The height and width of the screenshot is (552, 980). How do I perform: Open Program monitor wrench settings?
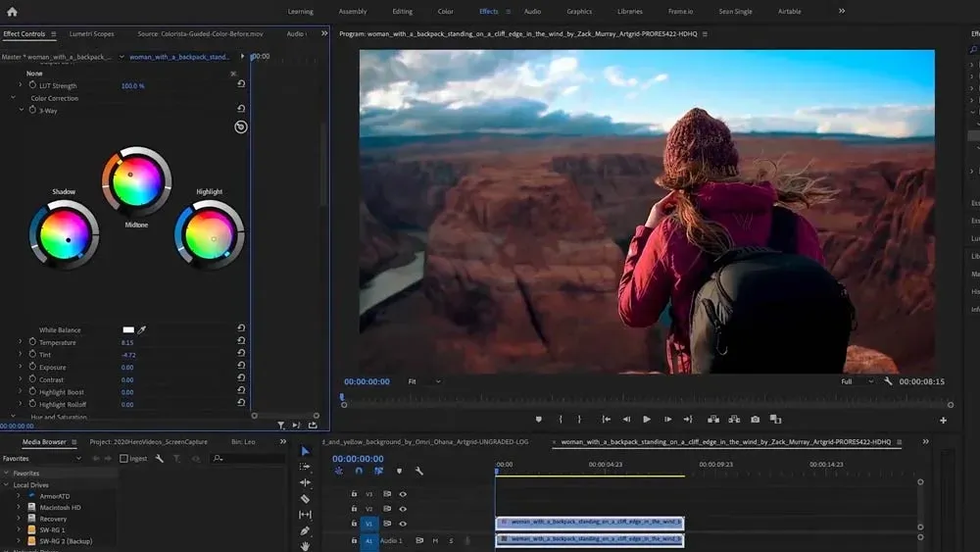point(888,381)
